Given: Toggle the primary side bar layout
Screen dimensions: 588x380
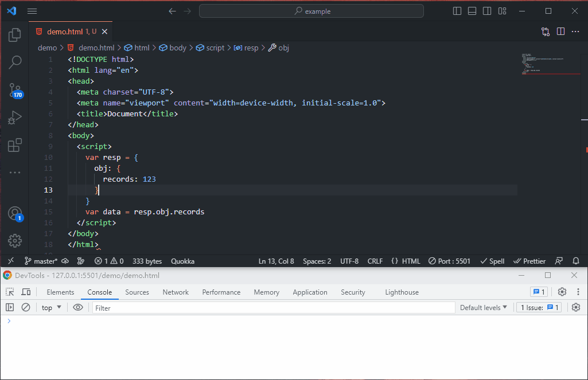Looking at the screenshot, I should tap(457, 11).
